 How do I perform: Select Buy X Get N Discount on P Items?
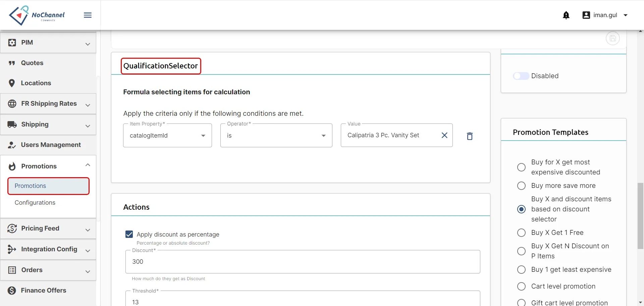tap(521, 251)
